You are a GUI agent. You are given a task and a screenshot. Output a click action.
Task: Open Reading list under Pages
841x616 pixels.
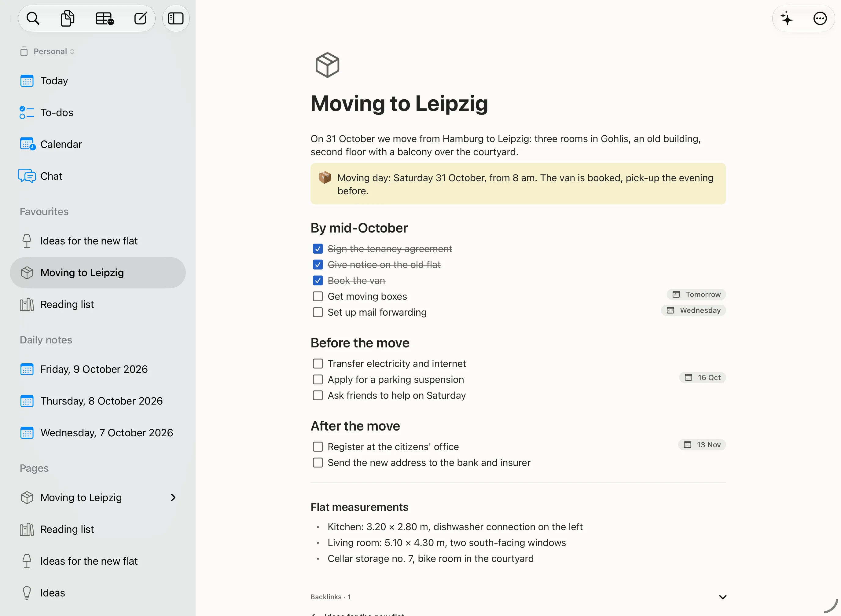click(98, 529)
